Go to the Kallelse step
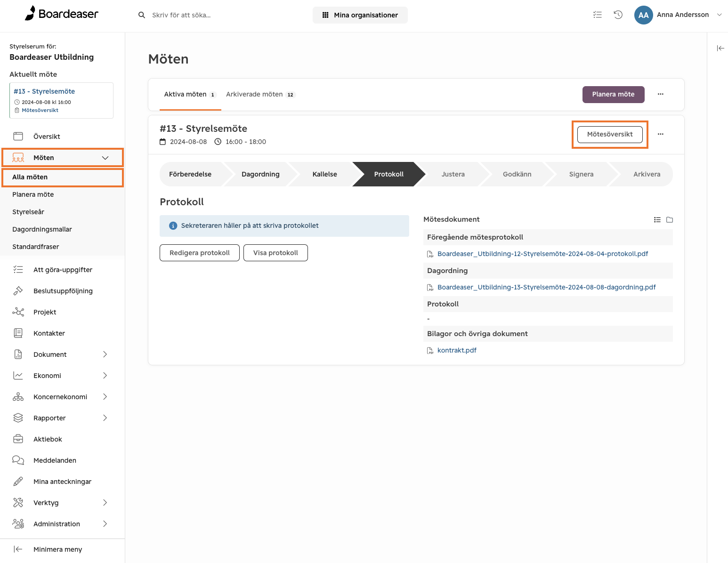The height and width of the screenshot is (563, 728). coord(325,174)
